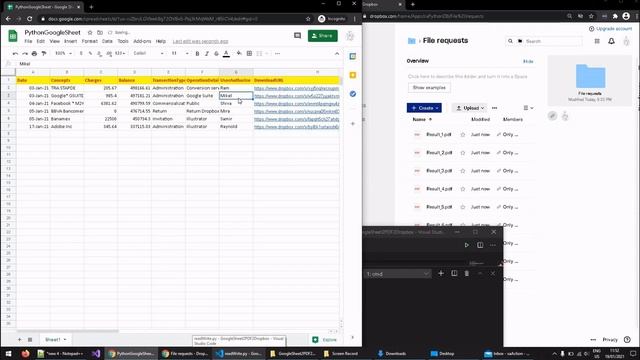Open Dropbox Upload dropdown
This screenshot has height=360, width=640.
coord(469,108)
